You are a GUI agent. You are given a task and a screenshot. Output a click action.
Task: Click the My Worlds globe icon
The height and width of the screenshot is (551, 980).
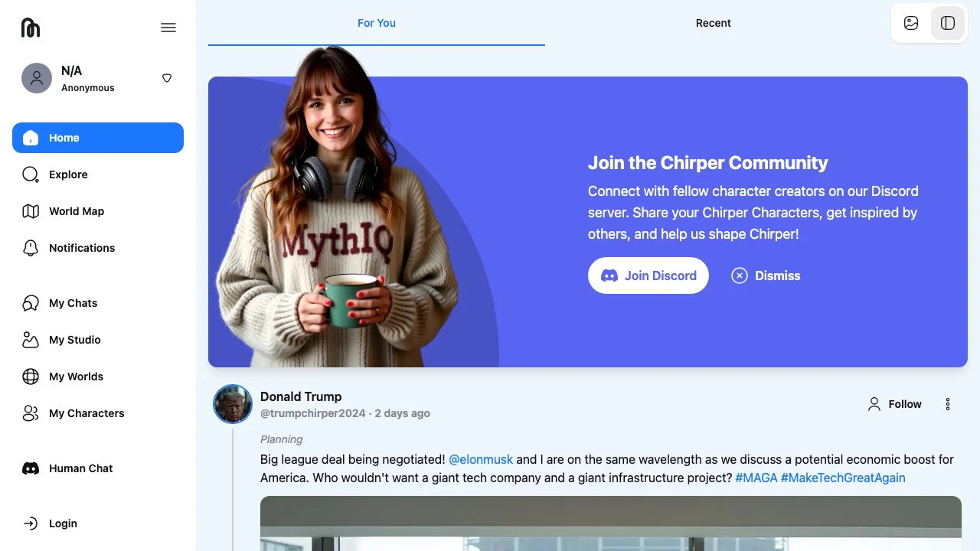click(x=31, y=377)
